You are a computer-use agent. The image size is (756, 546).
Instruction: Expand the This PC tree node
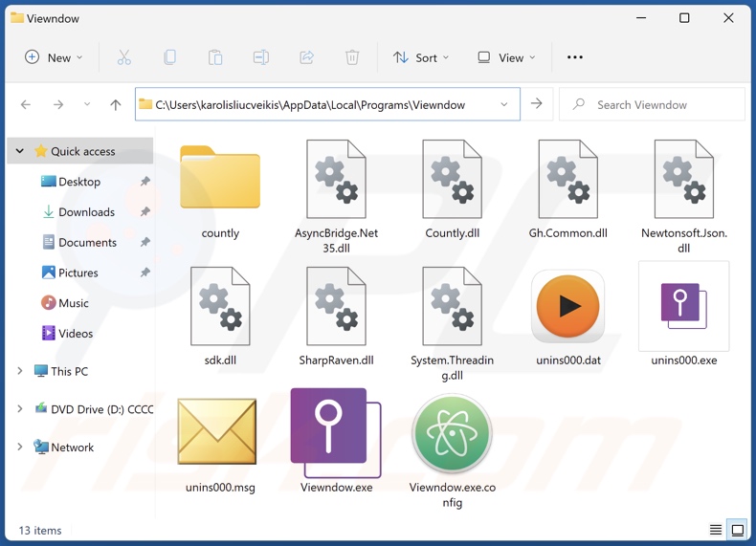[x=20, y=371]
